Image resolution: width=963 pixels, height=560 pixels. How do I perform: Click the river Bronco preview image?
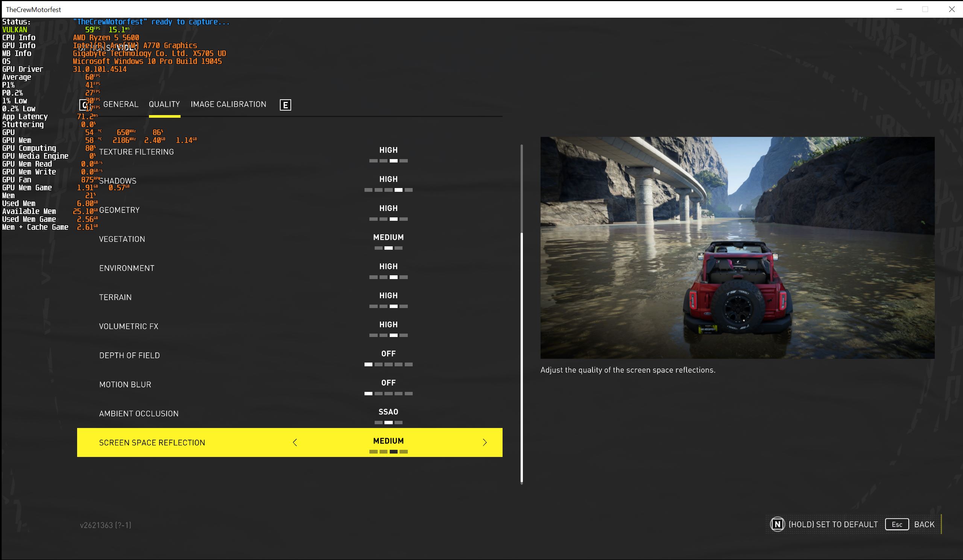click(x=737, y=247)
